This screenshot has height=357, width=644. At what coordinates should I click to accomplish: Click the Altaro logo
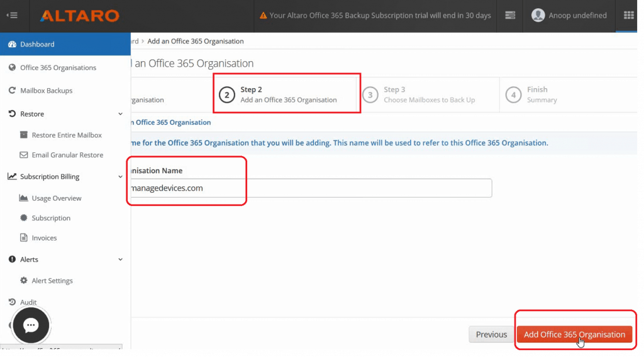[x=80, y=16]
